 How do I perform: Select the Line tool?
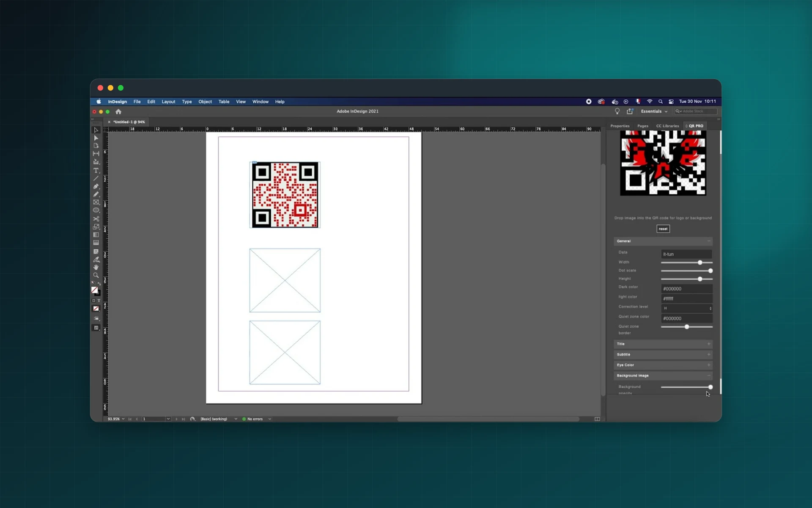click(x=96, y=178)
